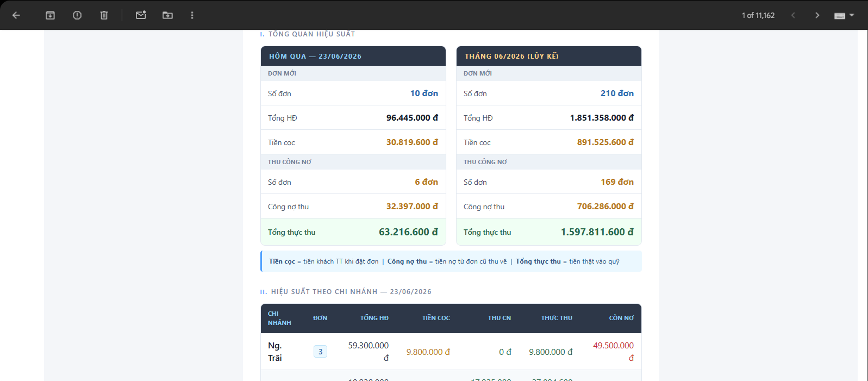Viewport: 868px width, 381px height.
Task: Click total actual revenue '63.216.600 đ'
Action: tap(408, 232)
